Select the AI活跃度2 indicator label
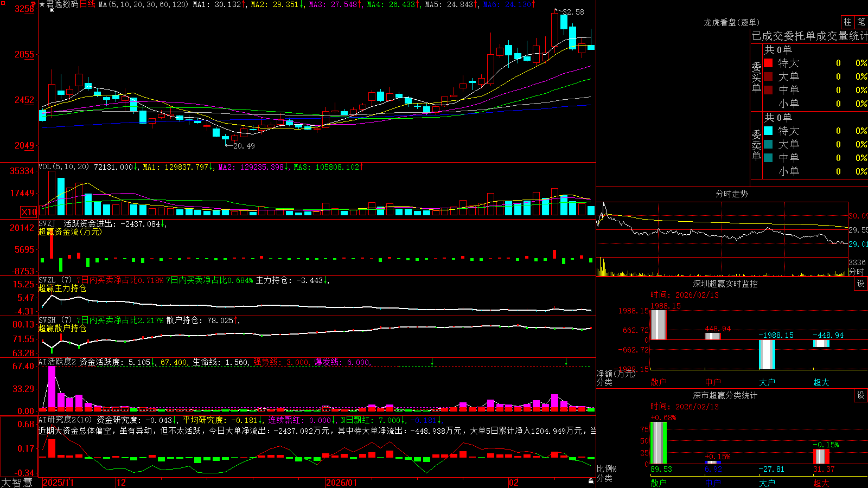 [58, 362]
